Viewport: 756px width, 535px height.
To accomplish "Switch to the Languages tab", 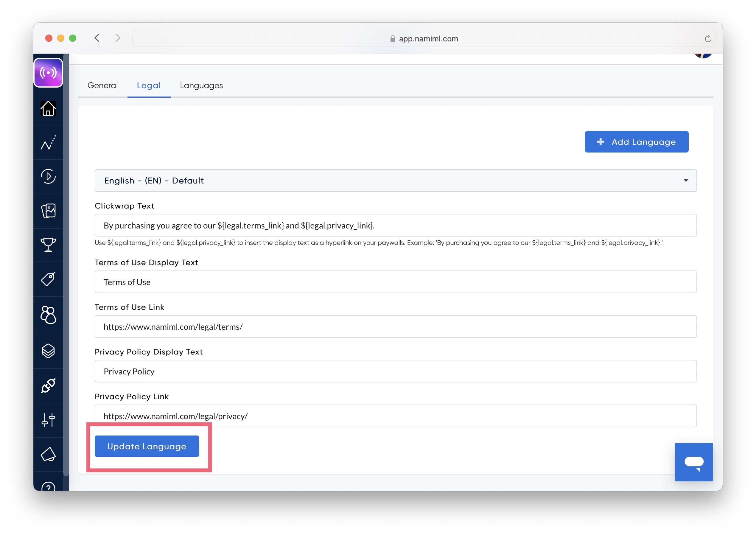I will click(x=201, y=85).
